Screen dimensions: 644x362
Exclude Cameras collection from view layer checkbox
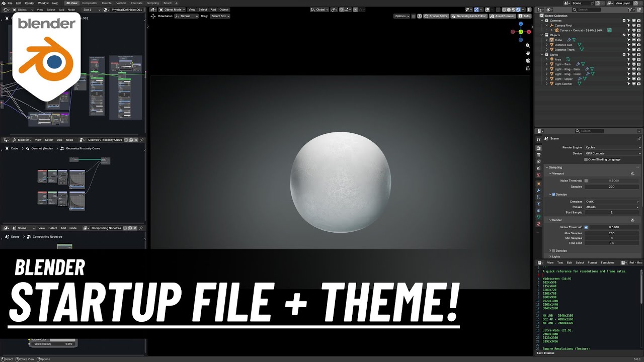(624, 21)
